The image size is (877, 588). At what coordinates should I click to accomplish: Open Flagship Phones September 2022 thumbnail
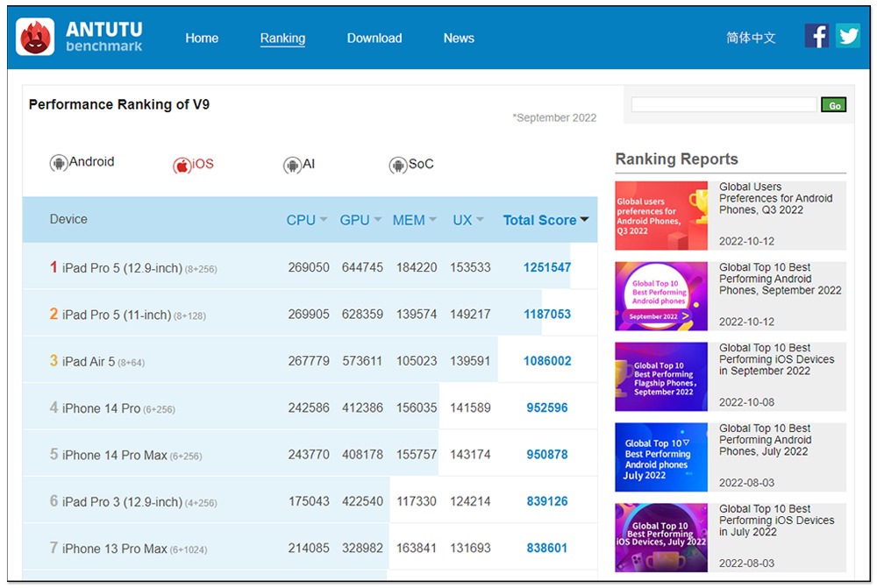661,377
